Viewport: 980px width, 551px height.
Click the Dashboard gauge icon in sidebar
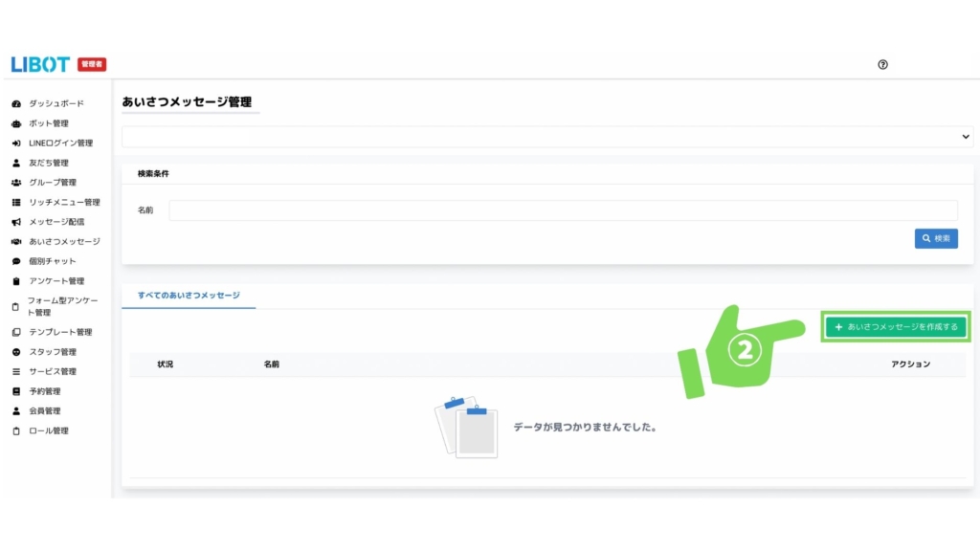(x=16, y=103)
